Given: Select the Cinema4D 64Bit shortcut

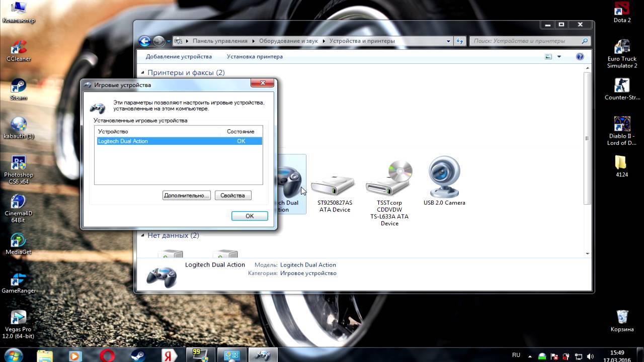Looking at the screenshot, I should [19, 209].
